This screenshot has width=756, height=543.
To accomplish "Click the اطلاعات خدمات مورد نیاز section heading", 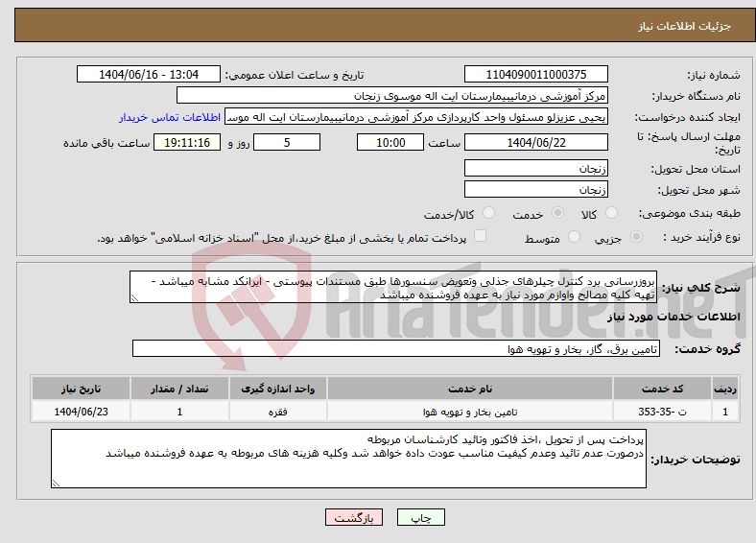I will pyautogui.click(x=673, y=317).
